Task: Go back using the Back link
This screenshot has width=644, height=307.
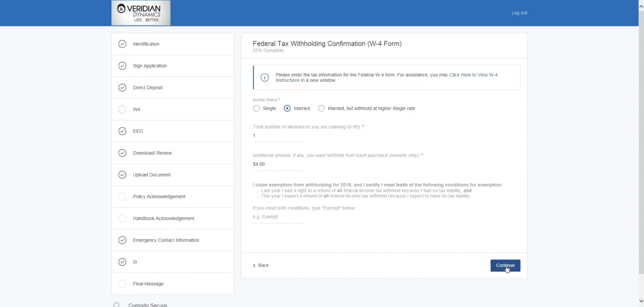Action: coord(261,266)
